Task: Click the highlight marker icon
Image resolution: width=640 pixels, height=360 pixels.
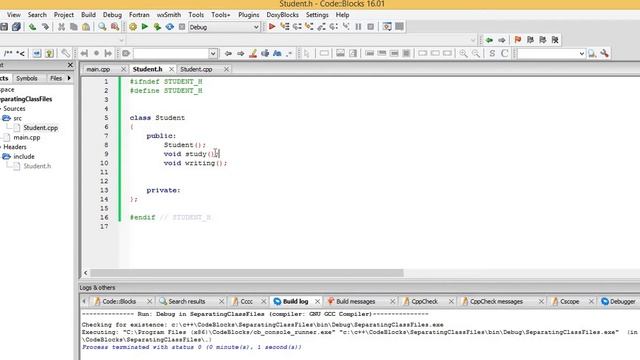Action: 253,53
